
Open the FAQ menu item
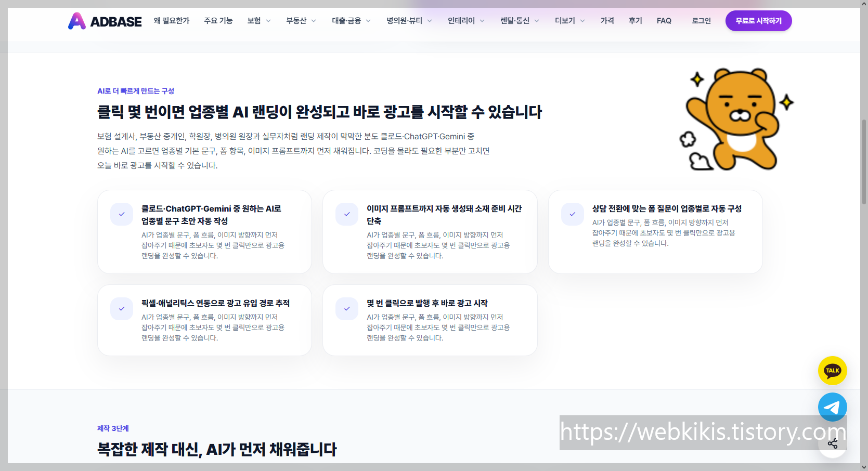click(x=664, y=21)
